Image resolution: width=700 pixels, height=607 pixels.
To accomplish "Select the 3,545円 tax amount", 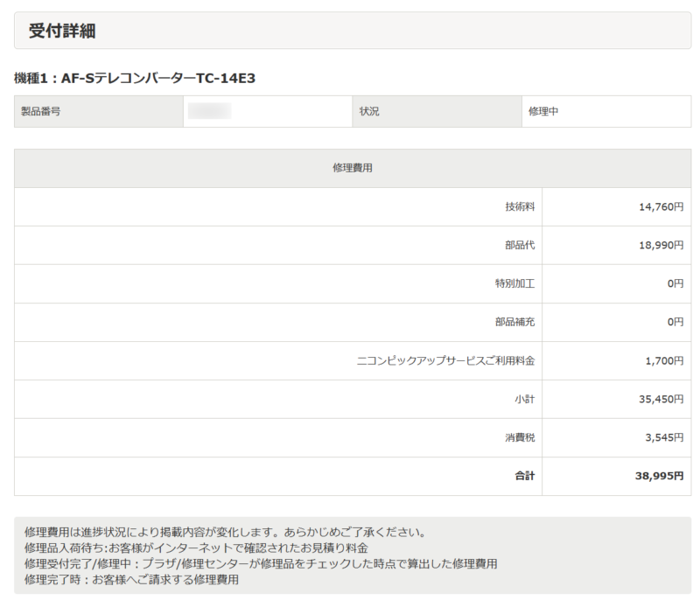I will (664, 438).
